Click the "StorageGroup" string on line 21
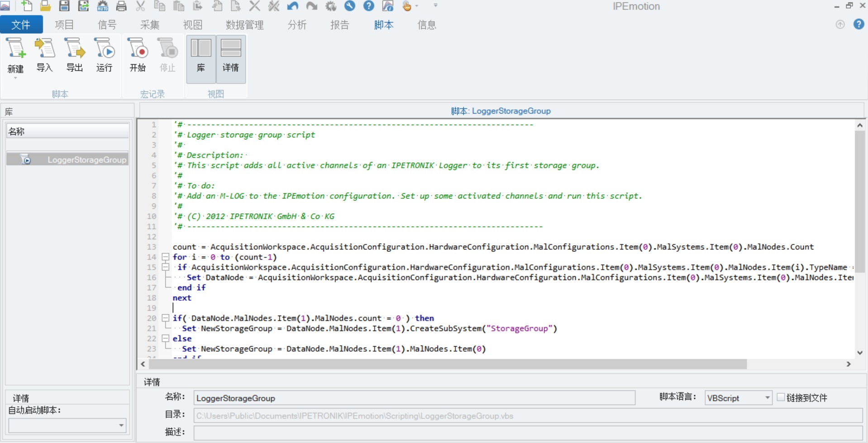868x443 pixels. pos(520,328)
